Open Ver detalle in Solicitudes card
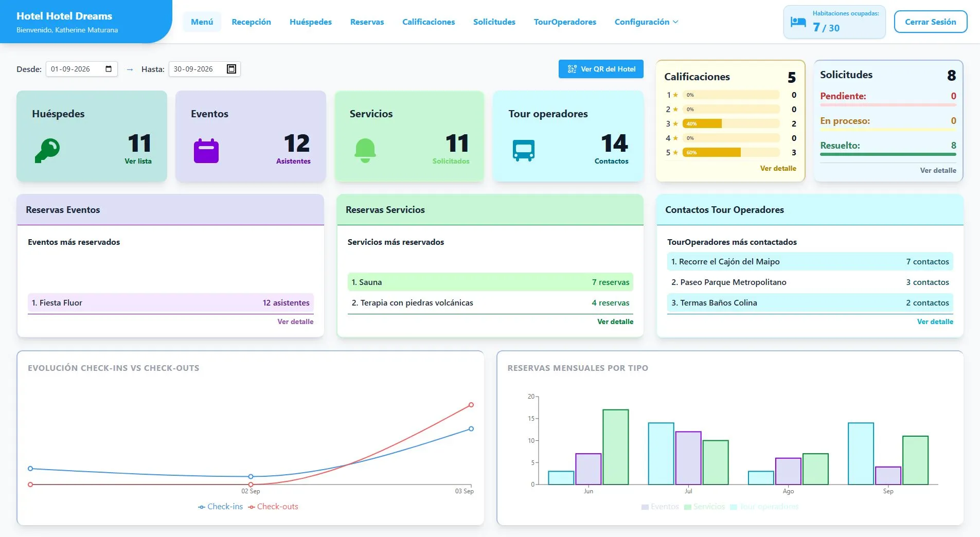This screenshot has width=980, height=537. (938, 170)
